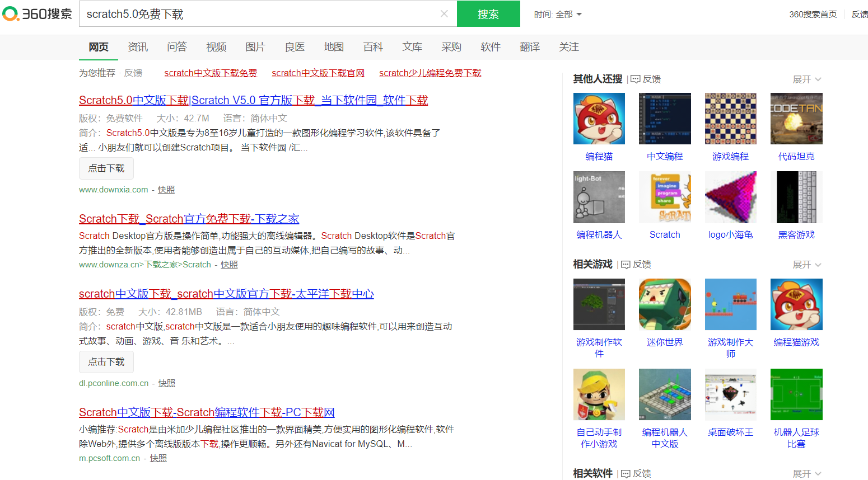Open the 地图 tab

tap(334, 47)
